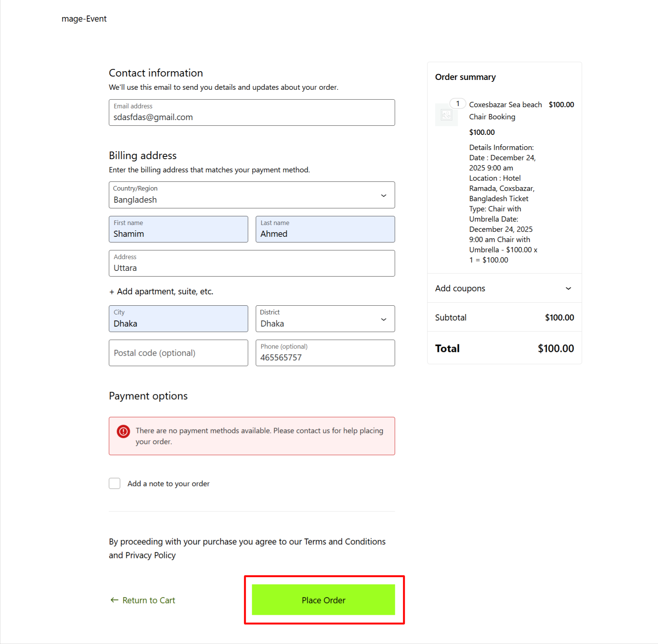Open the District dropdown
658x644 pixels.
325,319
